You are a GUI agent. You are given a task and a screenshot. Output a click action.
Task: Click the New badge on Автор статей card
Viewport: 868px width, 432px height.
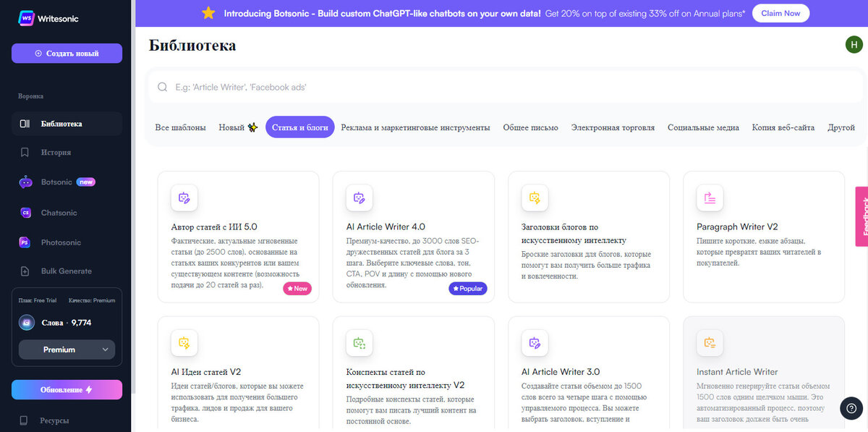point(297,288)
